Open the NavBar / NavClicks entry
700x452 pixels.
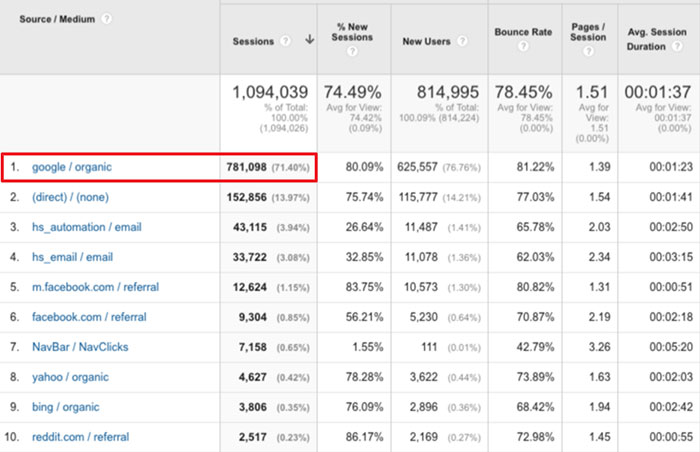coord(80,347)
